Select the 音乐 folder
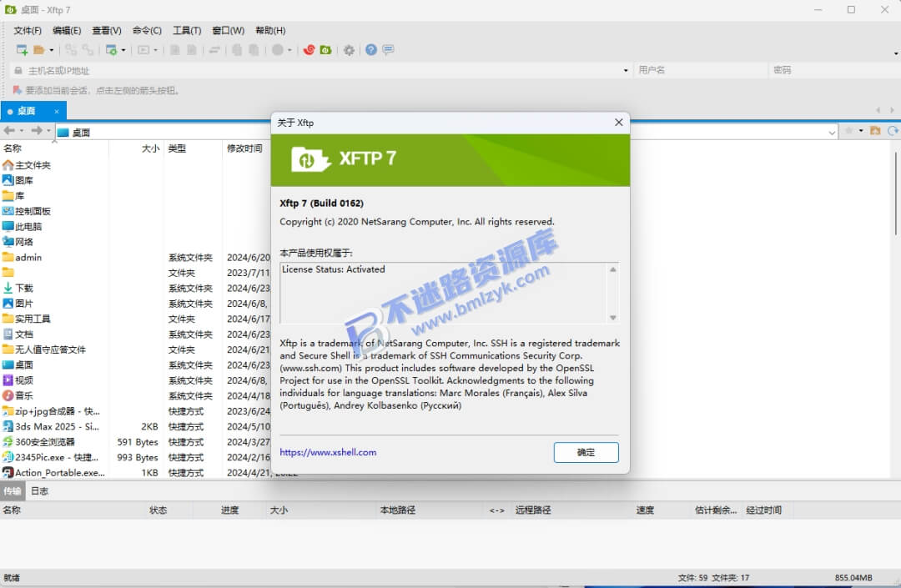This screenshot has width=901, height=588. click(18, 395)
